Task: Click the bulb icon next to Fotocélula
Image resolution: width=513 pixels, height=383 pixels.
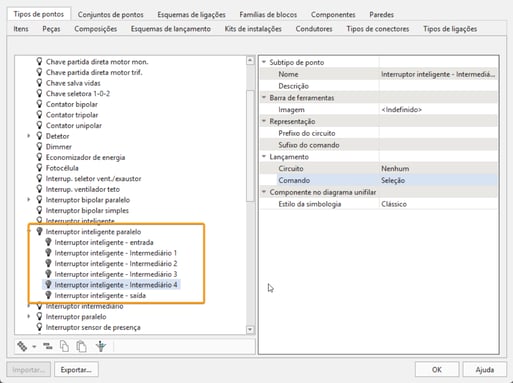Action: point(39,168)
